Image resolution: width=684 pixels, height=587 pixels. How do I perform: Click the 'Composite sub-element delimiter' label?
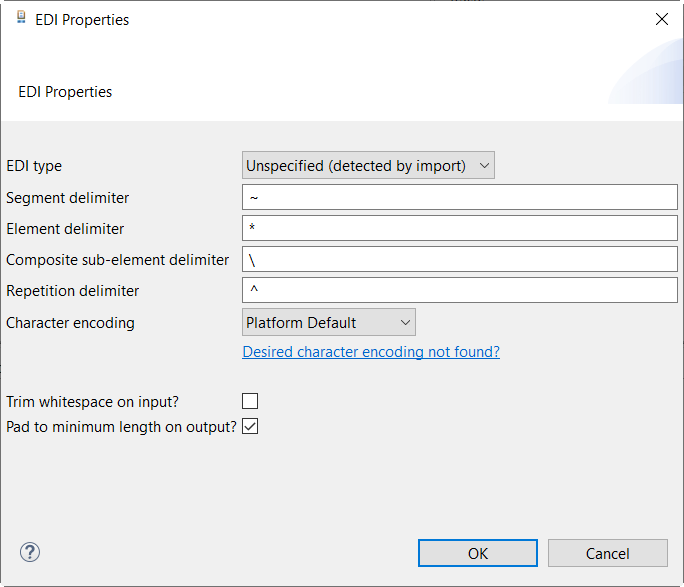point(117,260)
